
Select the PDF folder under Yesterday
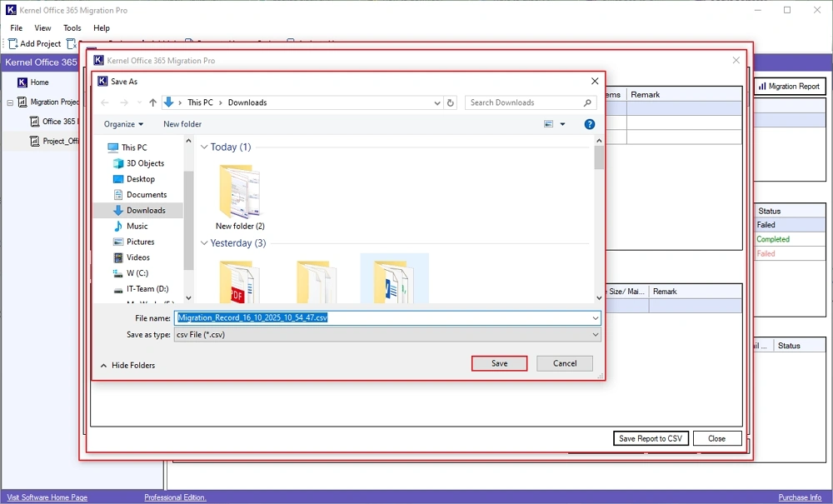point(239,281)
